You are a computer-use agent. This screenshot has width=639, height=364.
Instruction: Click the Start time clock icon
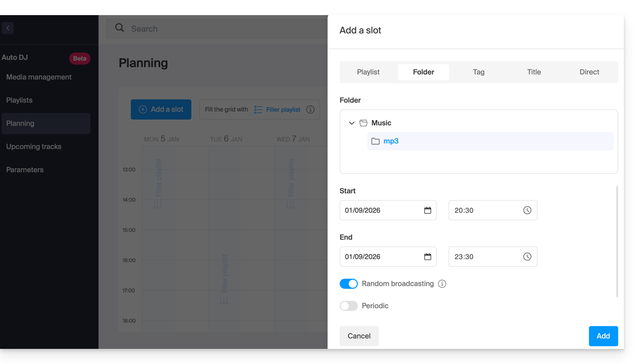pyautogui.click(x=527, y=210)
